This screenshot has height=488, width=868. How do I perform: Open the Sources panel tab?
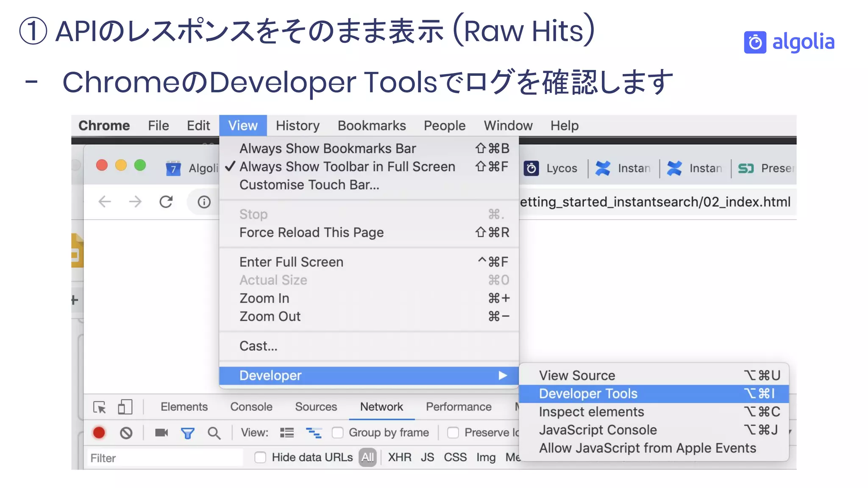coord(316,407)
